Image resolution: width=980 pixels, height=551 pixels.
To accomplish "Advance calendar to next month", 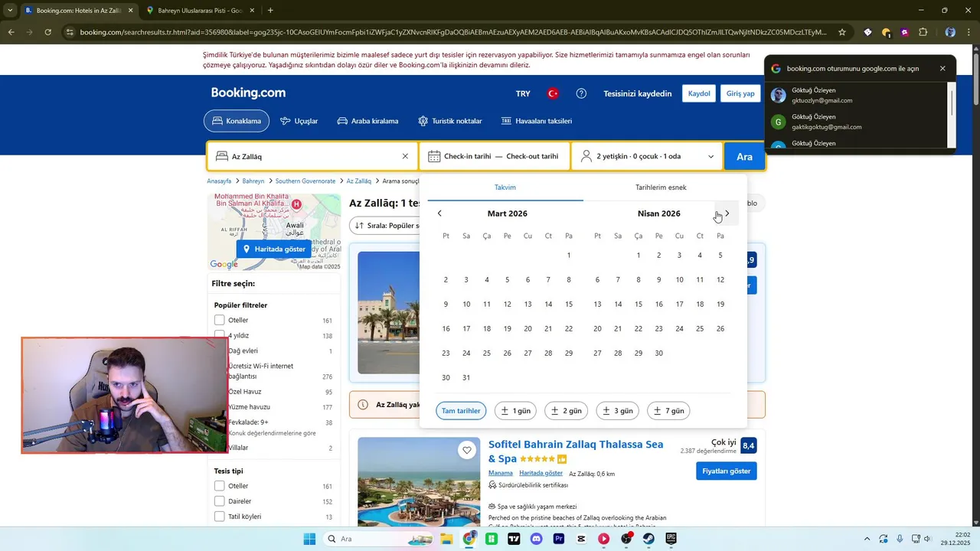I will (727, 214).
